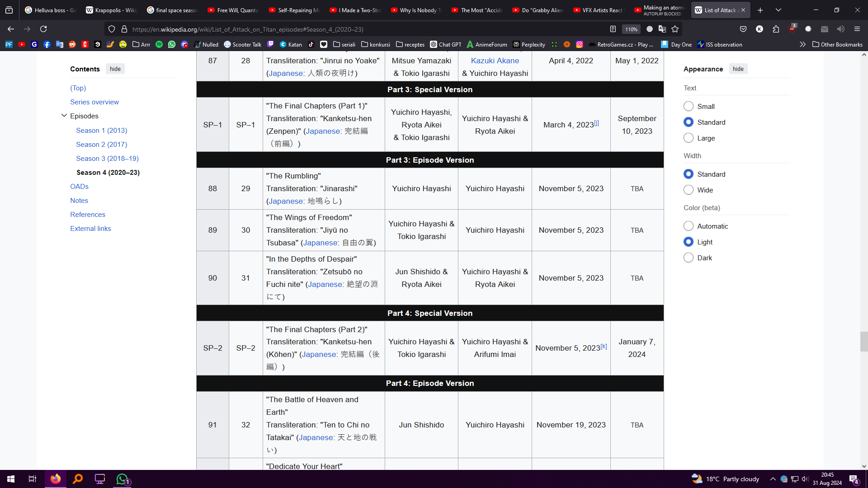Select Dark color radio button
The height and width of the screenshot is (488, 868).
689,258
